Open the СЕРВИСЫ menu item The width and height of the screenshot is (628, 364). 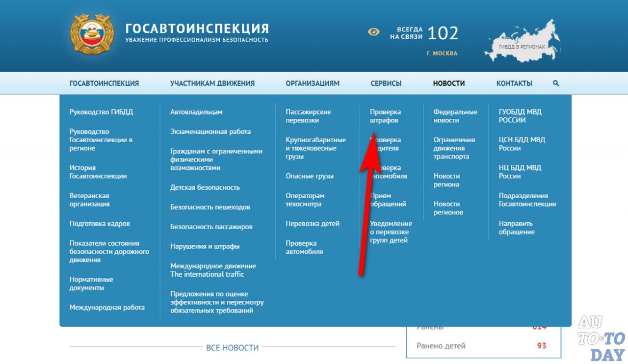point(386,83)
